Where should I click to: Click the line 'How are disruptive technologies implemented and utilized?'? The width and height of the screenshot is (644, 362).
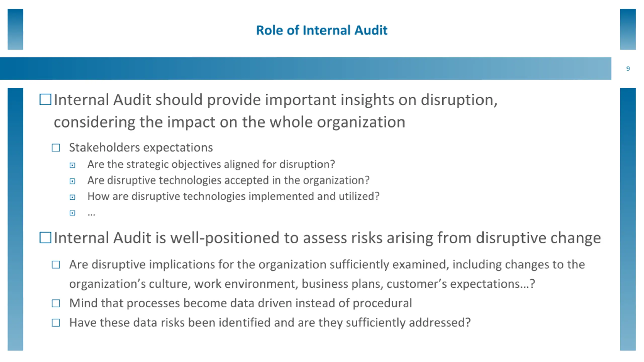pos(233,196)
